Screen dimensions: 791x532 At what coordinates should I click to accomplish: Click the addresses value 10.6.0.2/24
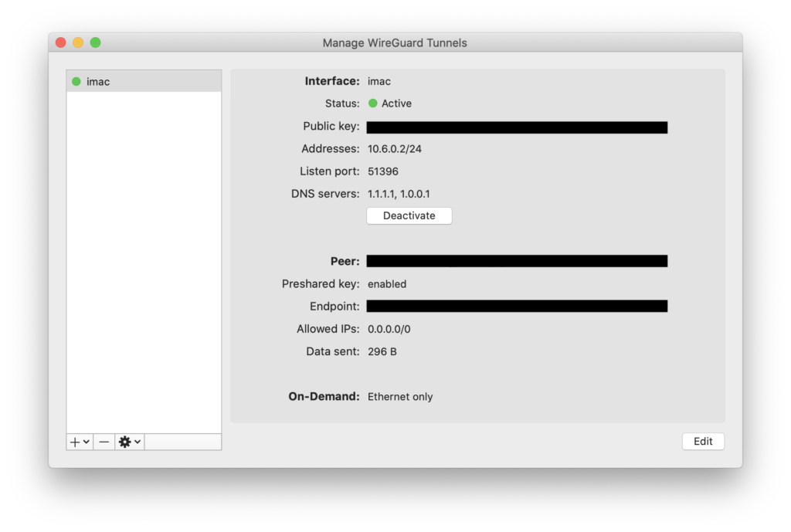click(x=395, y=149)
